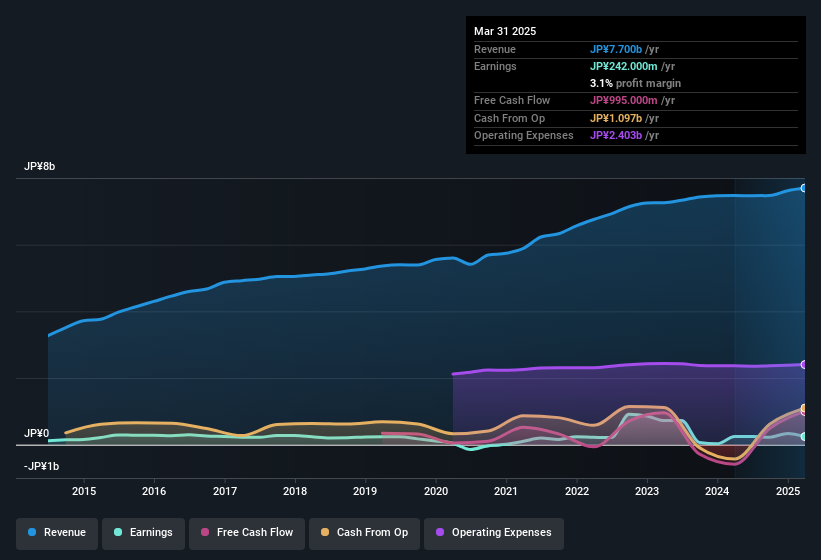
Task: Click the 2017 x-axis label
Action: coord(225,491)
